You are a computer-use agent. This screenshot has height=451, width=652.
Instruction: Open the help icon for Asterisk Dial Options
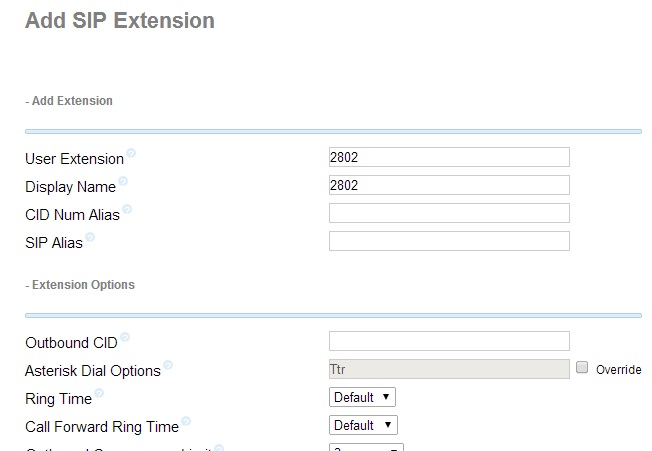click(x=168, y=366)
